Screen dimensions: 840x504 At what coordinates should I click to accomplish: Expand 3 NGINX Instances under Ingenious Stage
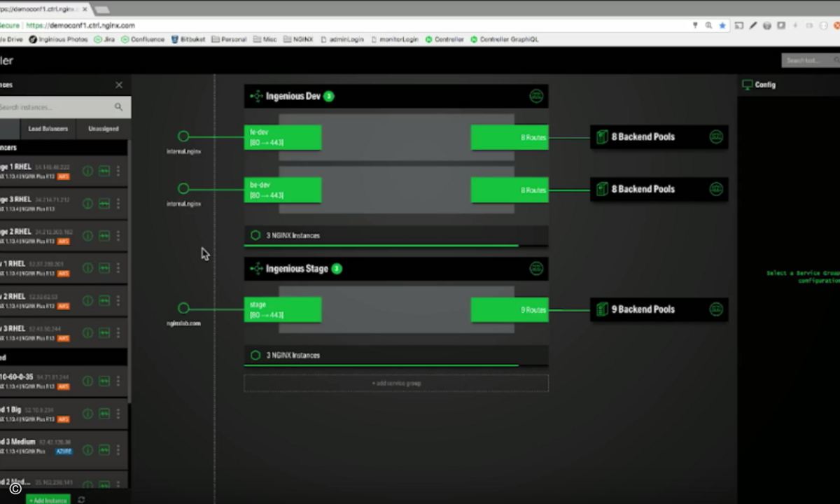click(x=395, y=356)
